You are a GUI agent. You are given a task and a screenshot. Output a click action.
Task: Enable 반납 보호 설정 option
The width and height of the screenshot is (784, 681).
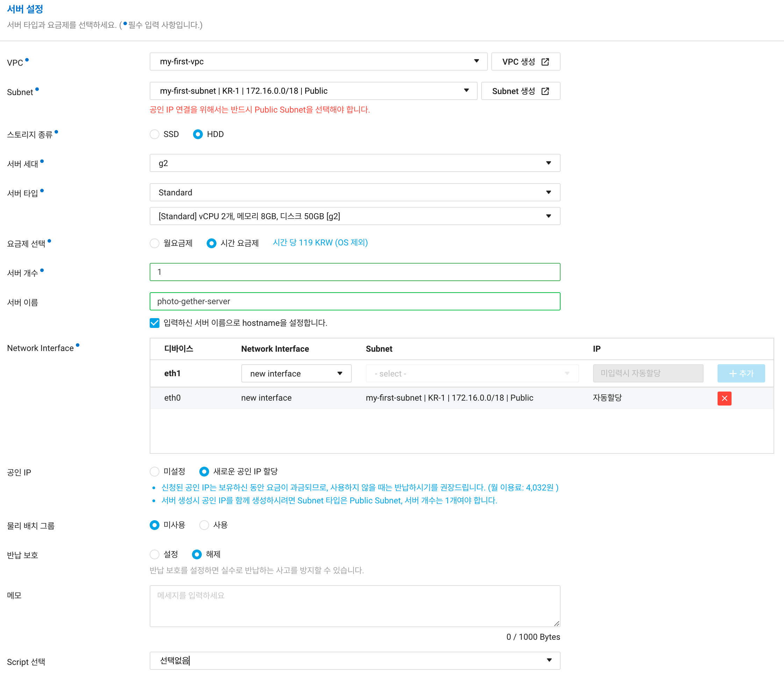click(x=154, y=554)
